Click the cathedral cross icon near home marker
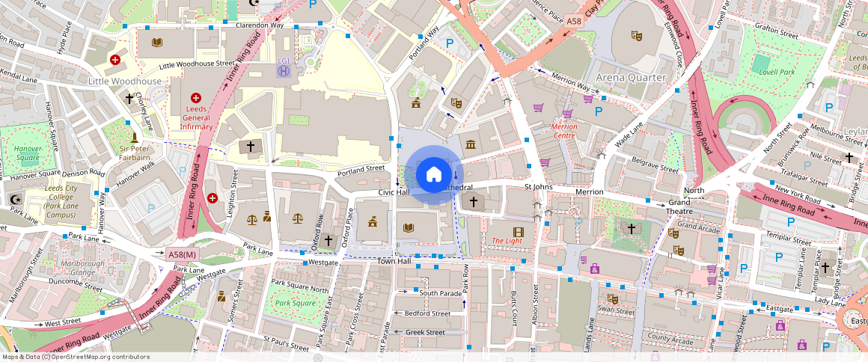868x362 pixels. pos(473,201)
